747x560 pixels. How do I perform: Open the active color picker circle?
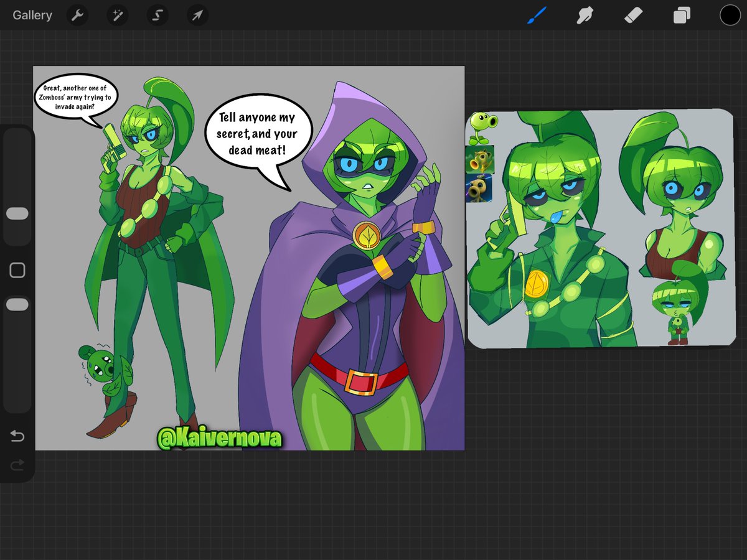[x=730, y=15]
